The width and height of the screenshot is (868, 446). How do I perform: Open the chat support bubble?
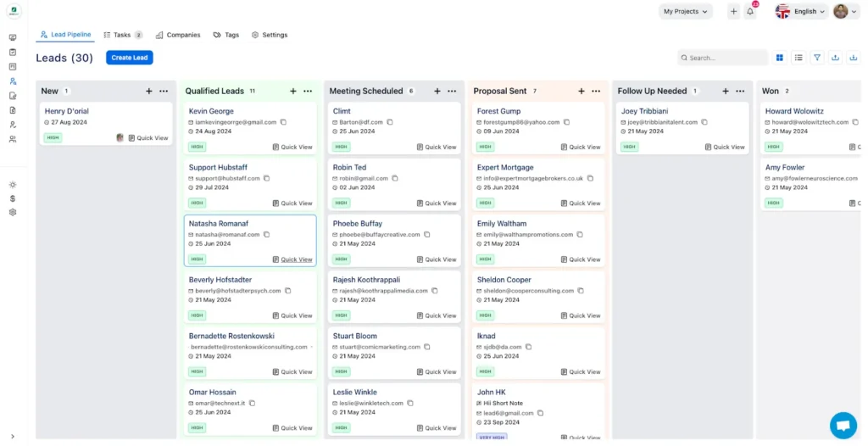[x=843, y=426]
